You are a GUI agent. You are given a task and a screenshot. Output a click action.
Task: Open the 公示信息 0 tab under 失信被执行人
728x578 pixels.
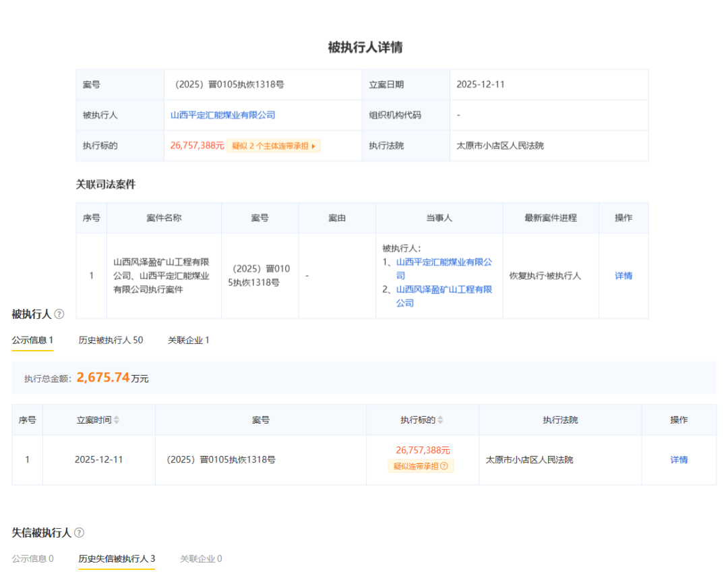pyautogui.click(x=33, y=558)
